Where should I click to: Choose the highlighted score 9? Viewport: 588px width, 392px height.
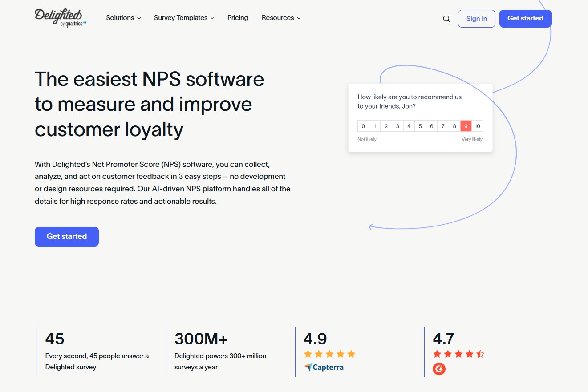(466, 126)
